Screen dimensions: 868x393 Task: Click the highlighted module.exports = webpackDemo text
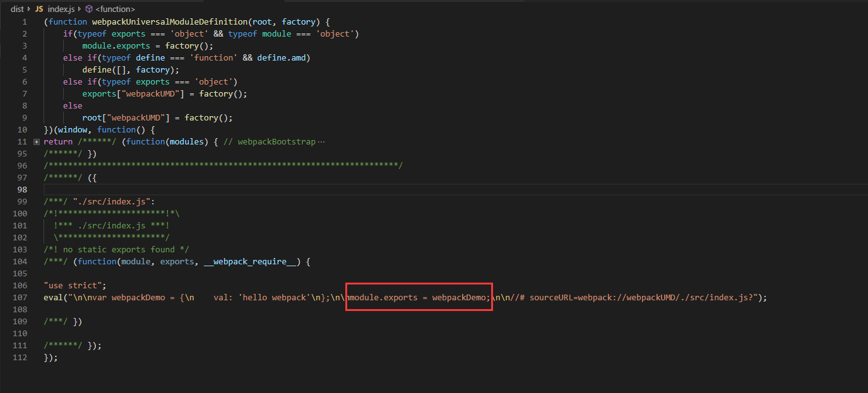pos(419,296)
